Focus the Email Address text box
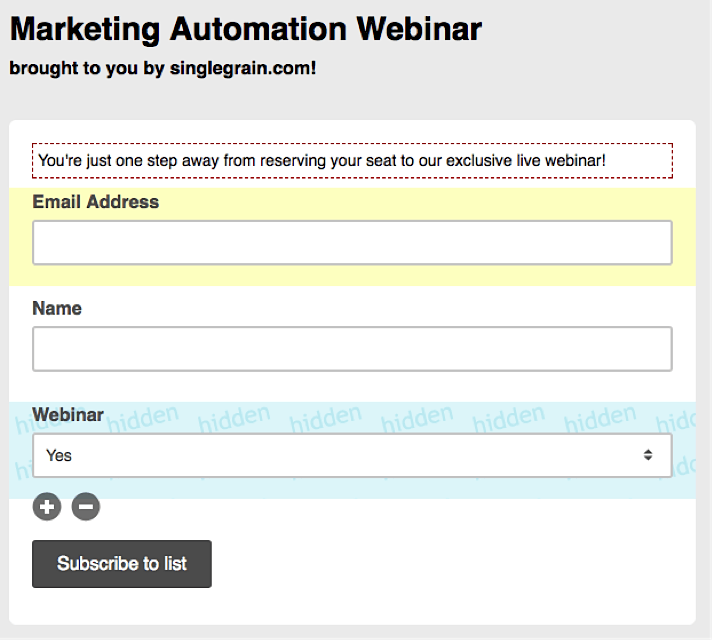 (x=352, y=243)
